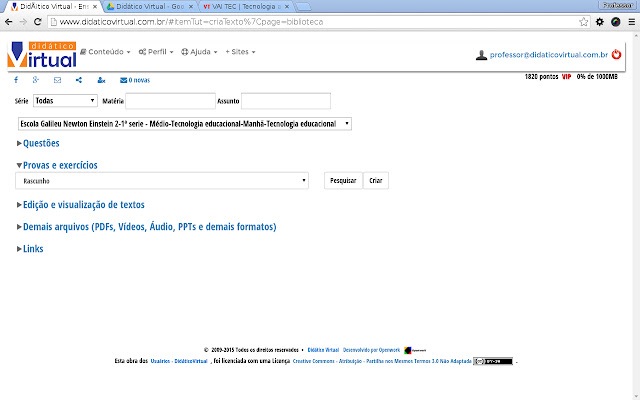Click the gear extension icon
This screenshot has width=640, height=400.
pyautogui.click(x=600, y=22)
